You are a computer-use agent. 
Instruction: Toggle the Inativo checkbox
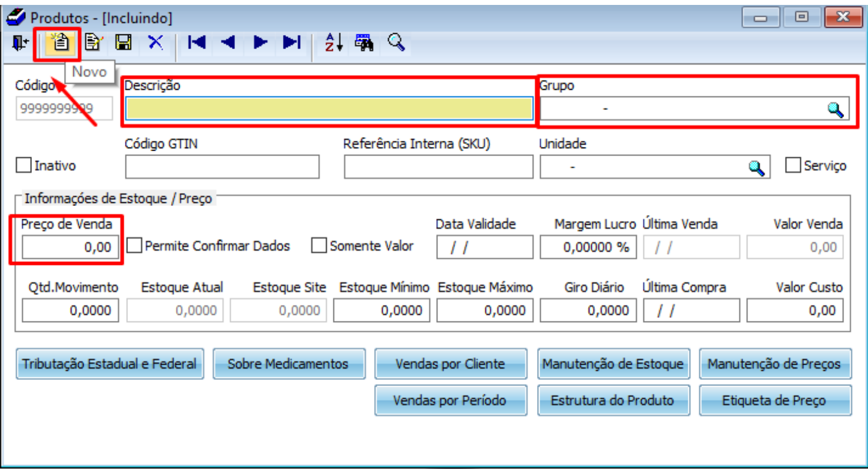tap(24, 165)
